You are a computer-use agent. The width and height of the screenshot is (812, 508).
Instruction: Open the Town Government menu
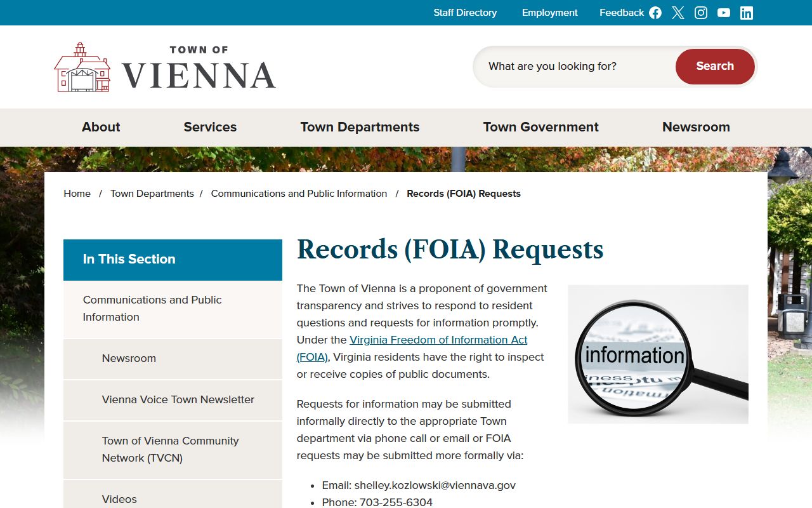[541, 127]
